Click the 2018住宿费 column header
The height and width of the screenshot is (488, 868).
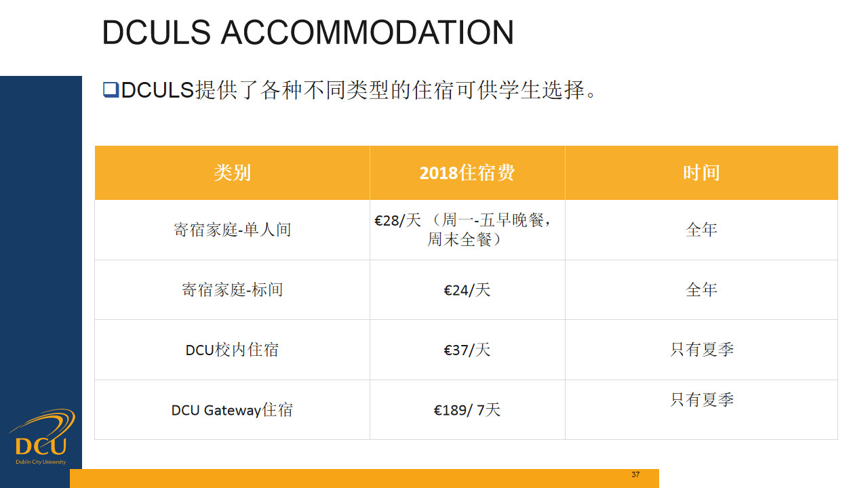click(x=467, y=173)
